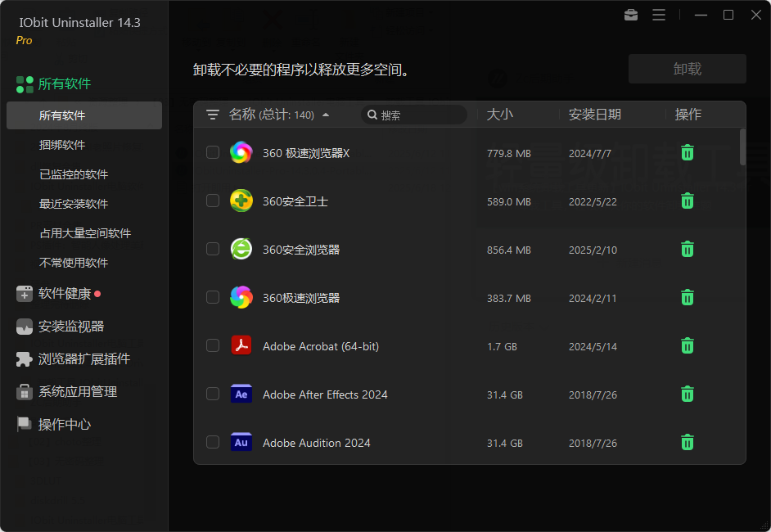This screenshot has height=532, width=771.
Task: Tick checkbox for 360安全卫士
Action: 213,201
